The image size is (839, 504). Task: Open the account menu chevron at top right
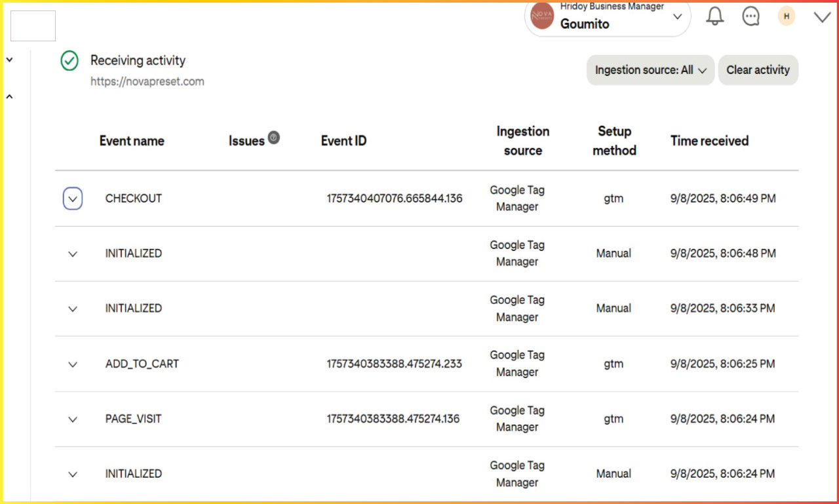821,16
